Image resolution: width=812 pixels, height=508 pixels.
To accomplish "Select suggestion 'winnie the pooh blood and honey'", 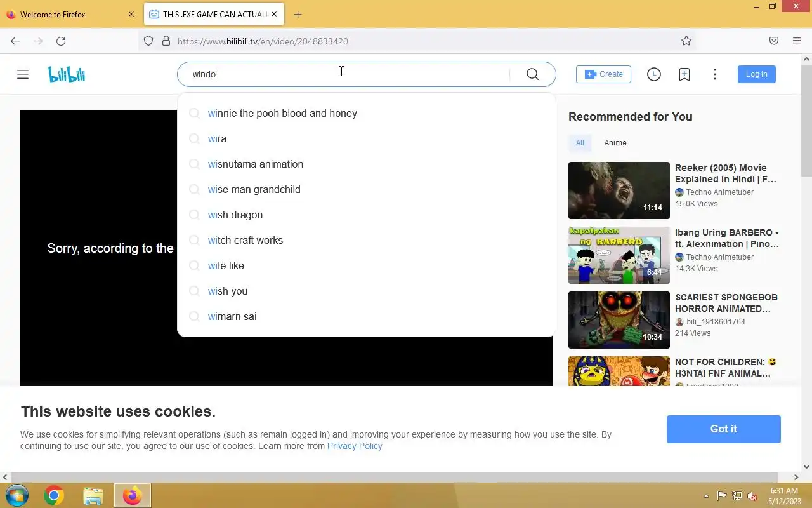I will coord(366,113).
